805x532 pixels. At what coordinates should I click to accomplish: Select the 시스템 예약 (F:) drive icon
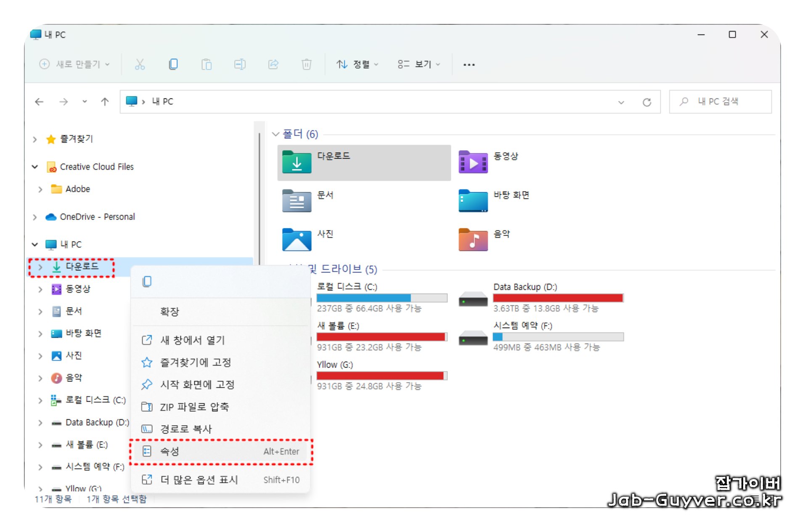point(473,338)
